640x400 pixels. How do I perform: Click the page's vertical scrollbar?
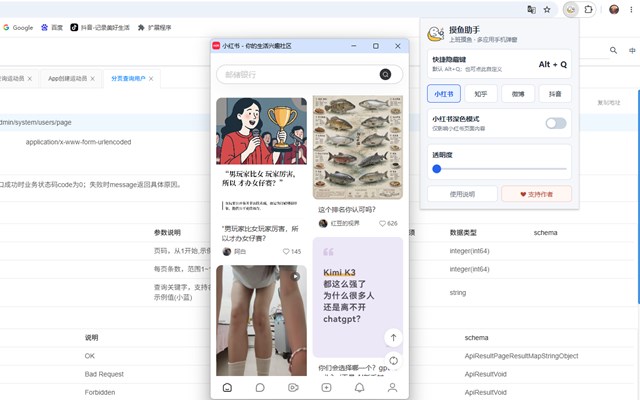click(x=638, y=196)
